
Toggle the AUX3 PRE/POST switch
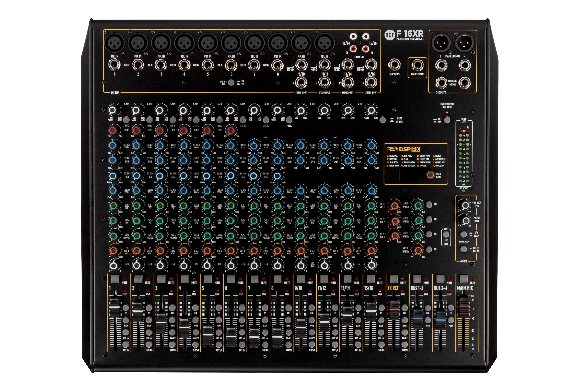pos(446,234)
